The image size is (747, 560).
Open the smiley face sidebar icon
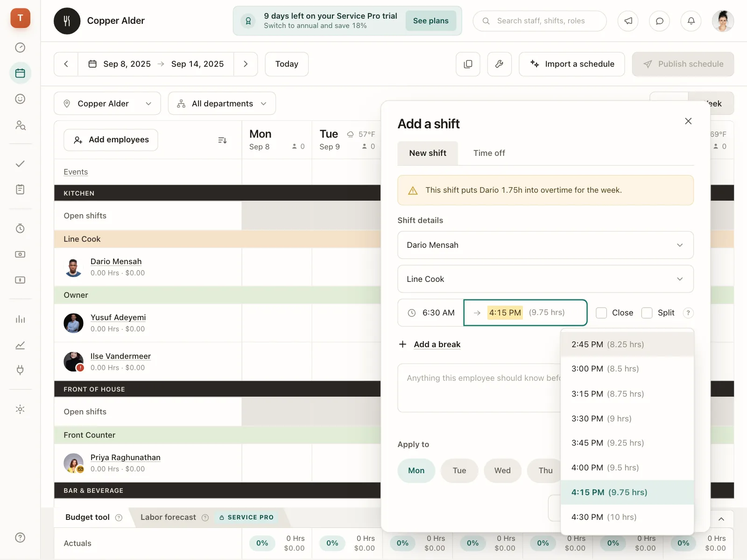click(20, 99)
